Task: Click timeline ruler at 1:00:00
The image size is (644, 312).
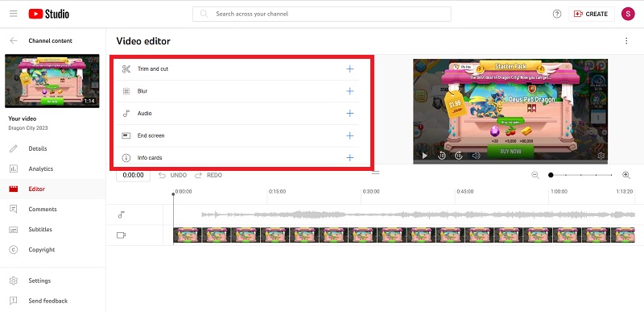Action: click(x=559, y=192)
